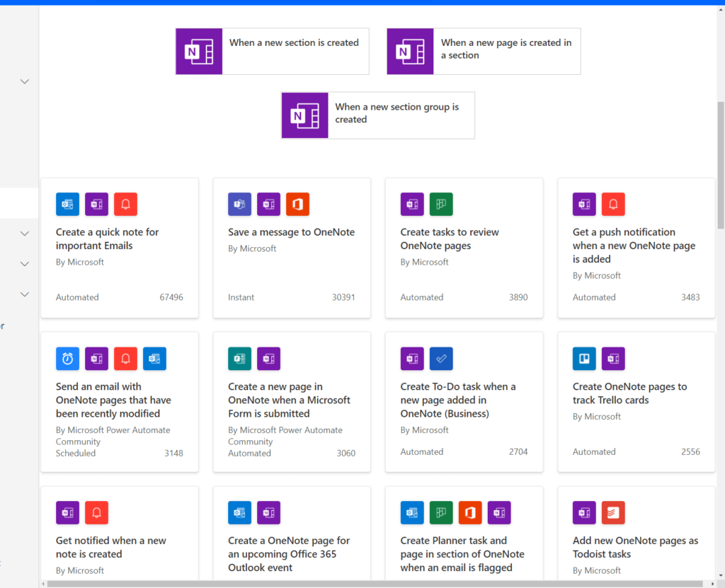725x588 pixels.
Task: Click To-Do checkmark icon in 'Create To-Do task' card
Action: tap(441, 358)
